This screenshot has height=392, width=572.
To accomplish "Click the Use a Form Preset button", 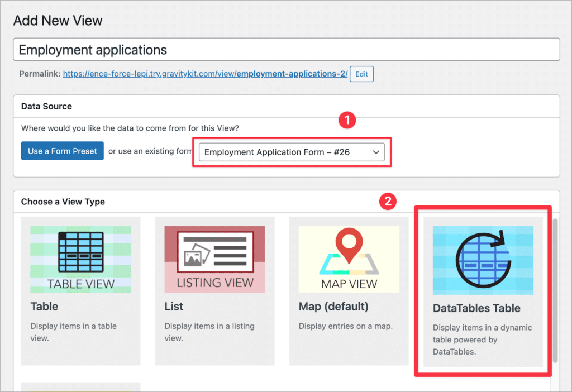I will [63, 151].
